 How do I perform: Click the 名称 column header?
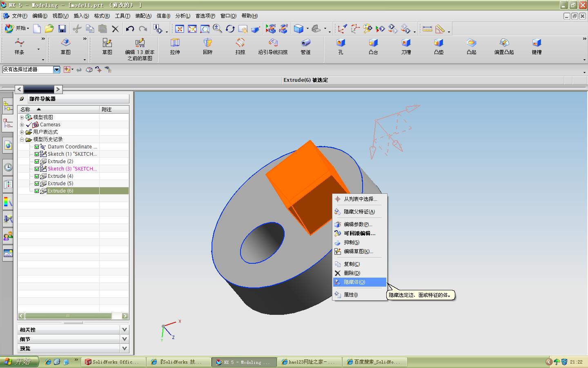[58, 109]
